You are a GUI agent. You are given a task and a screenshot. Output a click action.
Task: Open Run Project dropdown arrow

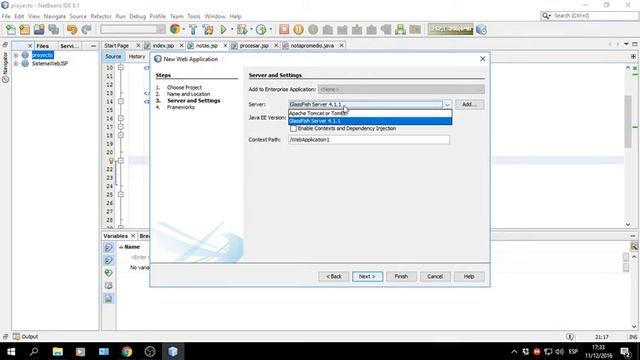tap(232, 29)
